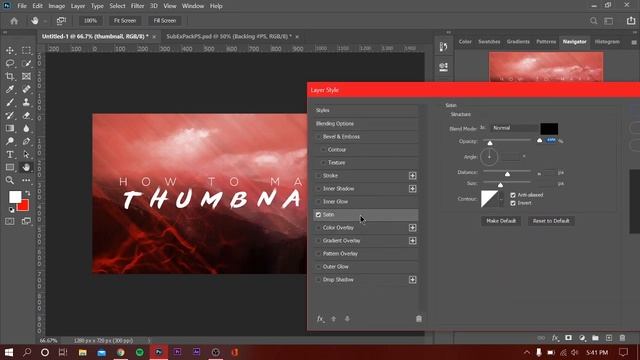Add another Color Overlay with plus button
The height and width of the screenshot is (360, 640).
413,228
